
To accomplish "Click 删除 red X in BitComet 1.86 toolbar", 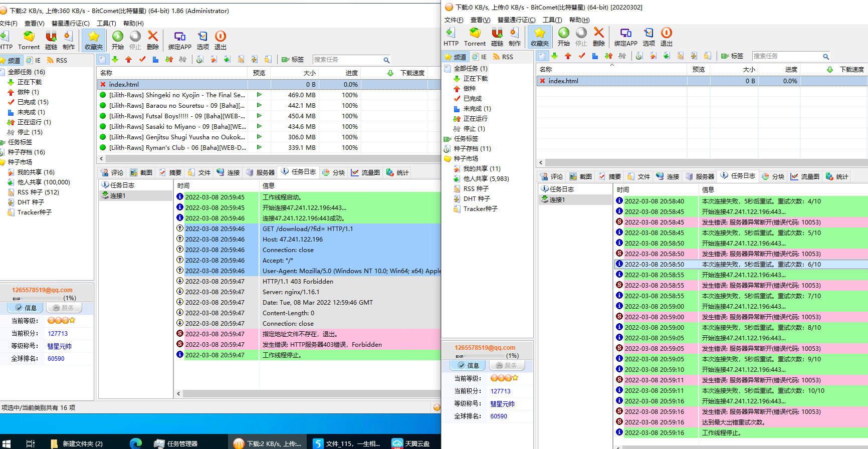I will 153,40.
